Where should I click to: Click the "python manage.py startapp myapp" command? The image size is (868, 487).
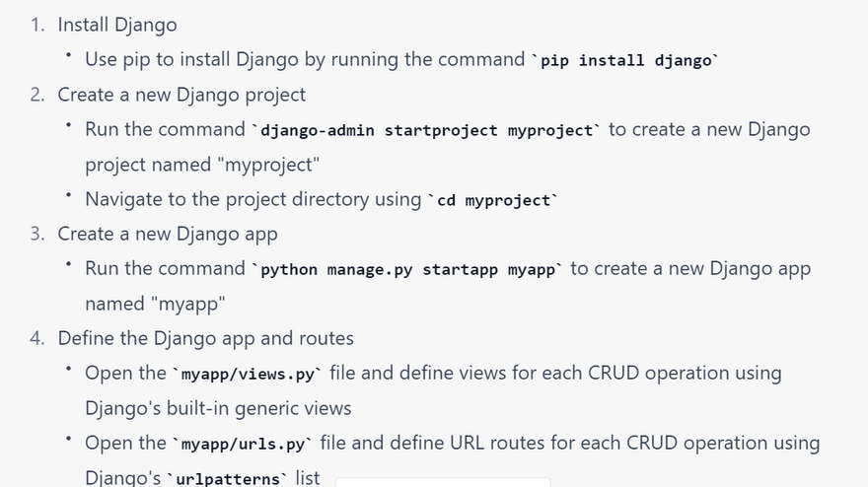click(407, 270)
